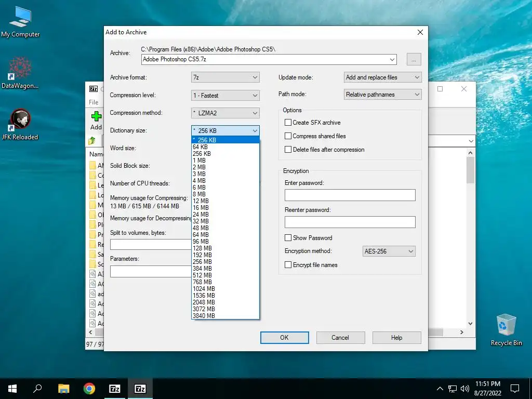The width and height of the screenshot is (532, 399).
Task: Open Encryption method AES-256 dropdown
Action: coord(389,251)
